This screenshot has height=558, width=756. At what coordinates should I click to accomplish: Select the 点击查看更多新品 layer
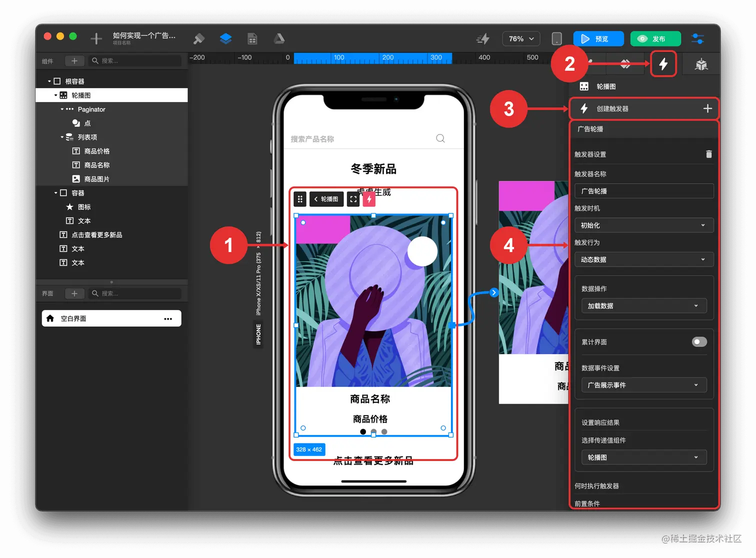[112, 235]
